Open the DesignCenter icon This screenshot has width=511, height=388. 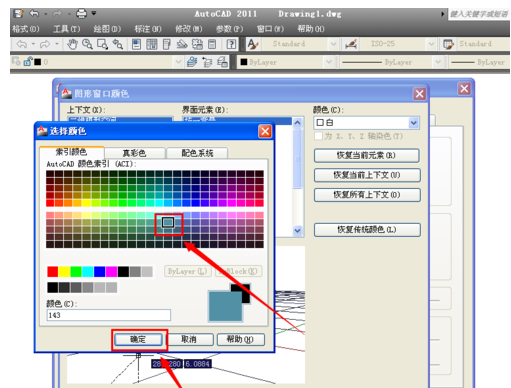(152, 44)
